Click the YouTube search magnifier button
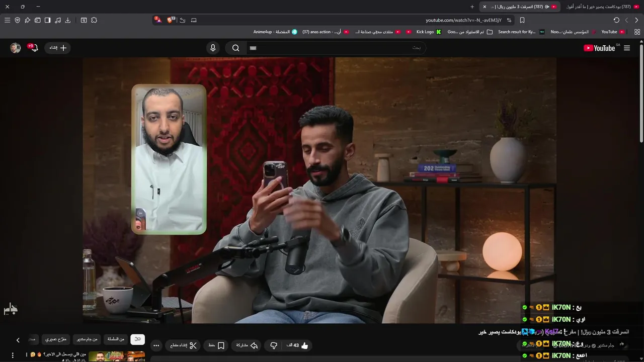 tap(235, 48)
